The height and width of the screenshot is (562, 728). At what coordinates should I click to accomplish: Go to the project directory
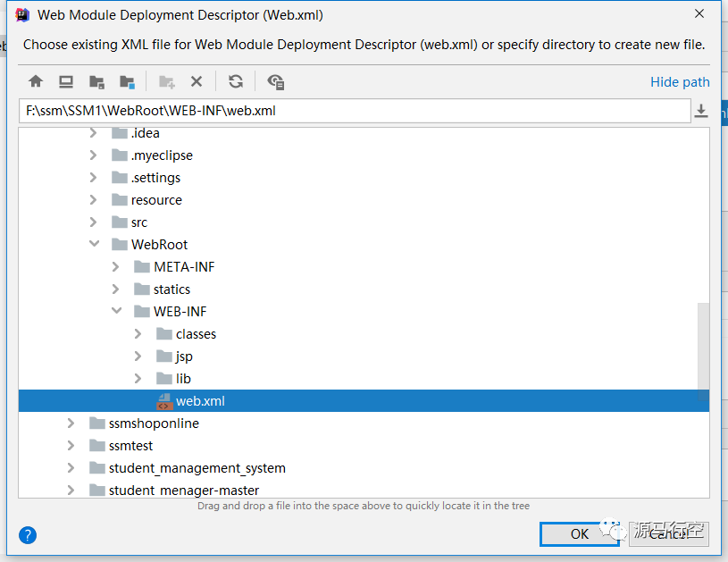click(96, 81)
